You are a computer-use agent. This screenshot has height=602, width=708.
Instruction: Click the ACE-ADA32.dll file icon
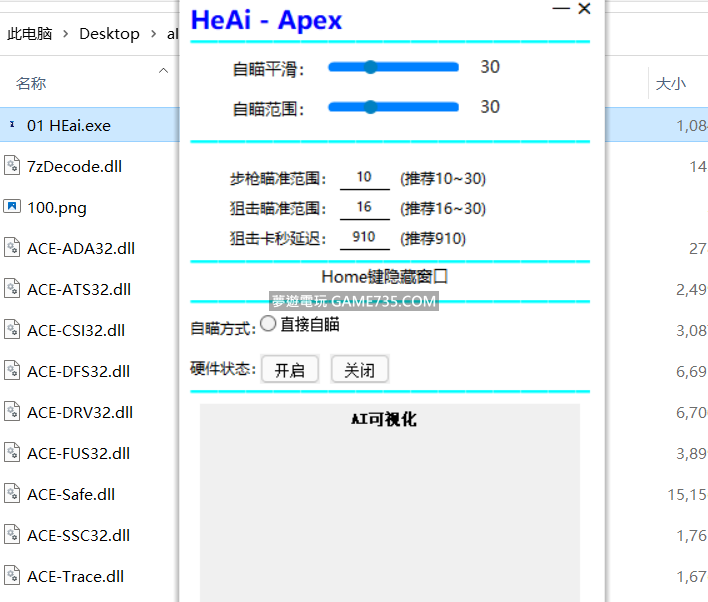pyautogui.click(x=12, y=248)
